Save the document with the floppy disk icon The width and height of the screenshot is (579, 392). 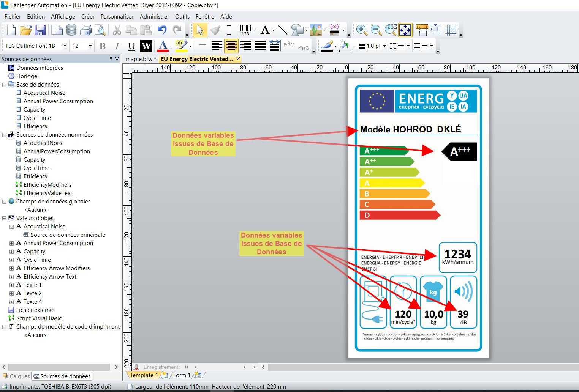click(x=41, y=30)
